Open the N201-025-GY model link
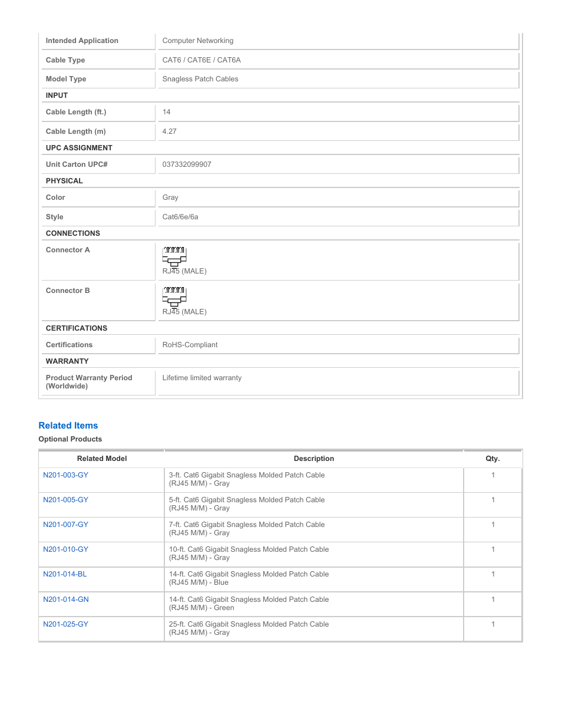The image size is (562, 728). pos(65,624)
